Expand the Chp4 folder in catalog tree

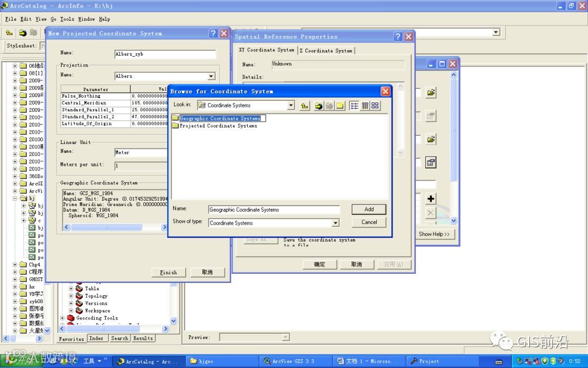click(15, 265)
